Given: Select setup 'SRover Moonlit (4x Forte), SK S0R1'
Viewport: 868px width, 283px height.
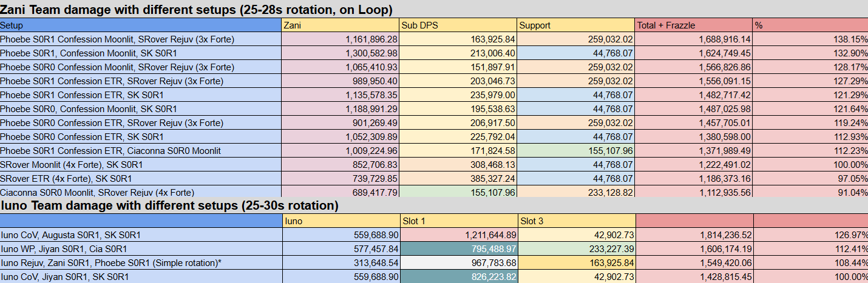Looking at the screenshot, I should (141, 165).
